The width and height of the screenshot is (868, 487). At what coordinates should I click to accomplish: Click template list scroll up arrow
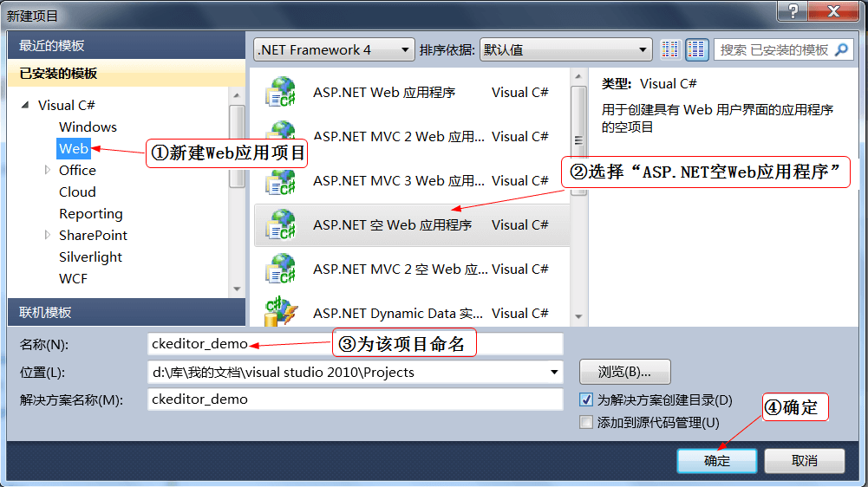click(578, 76)
